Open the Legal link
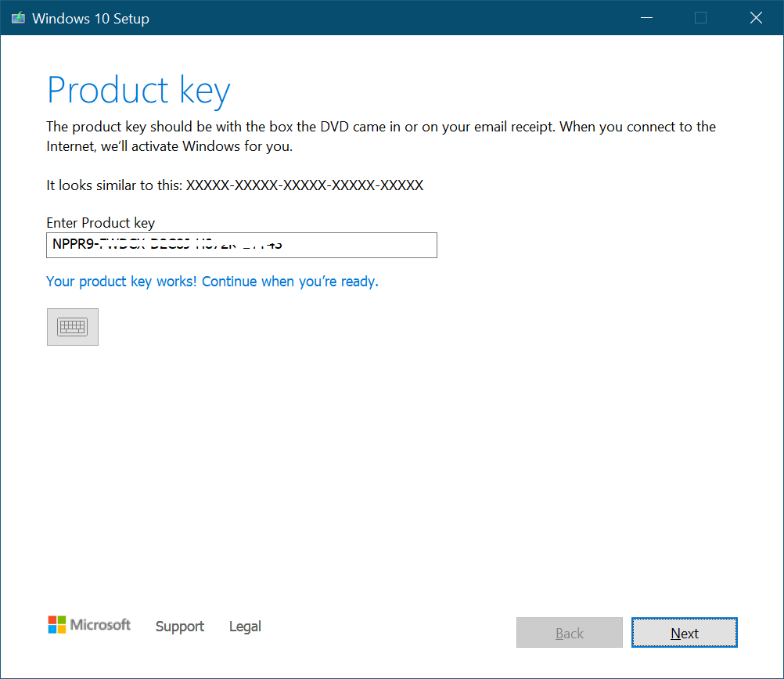 245,626
